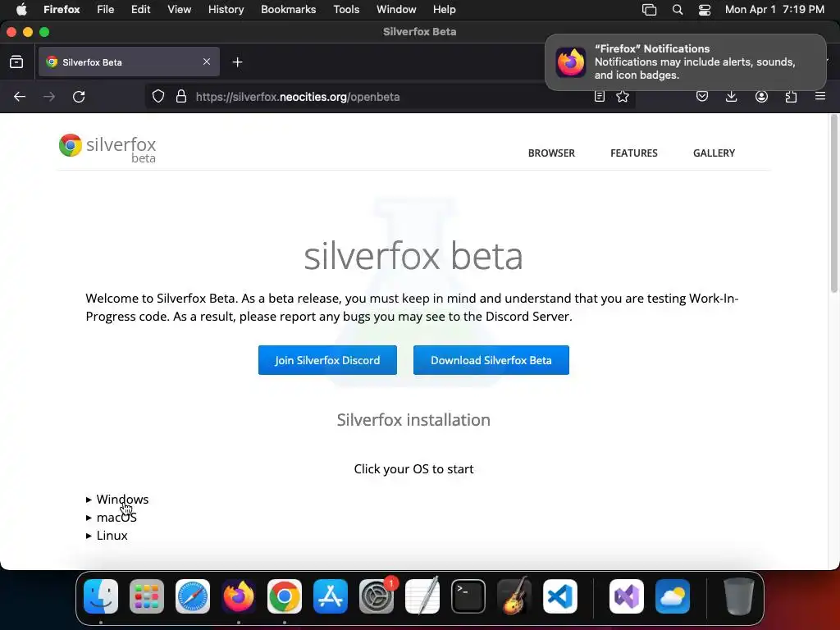Click the Firefox icon in the Dock
840x630 pixels.
coord(239,596)
